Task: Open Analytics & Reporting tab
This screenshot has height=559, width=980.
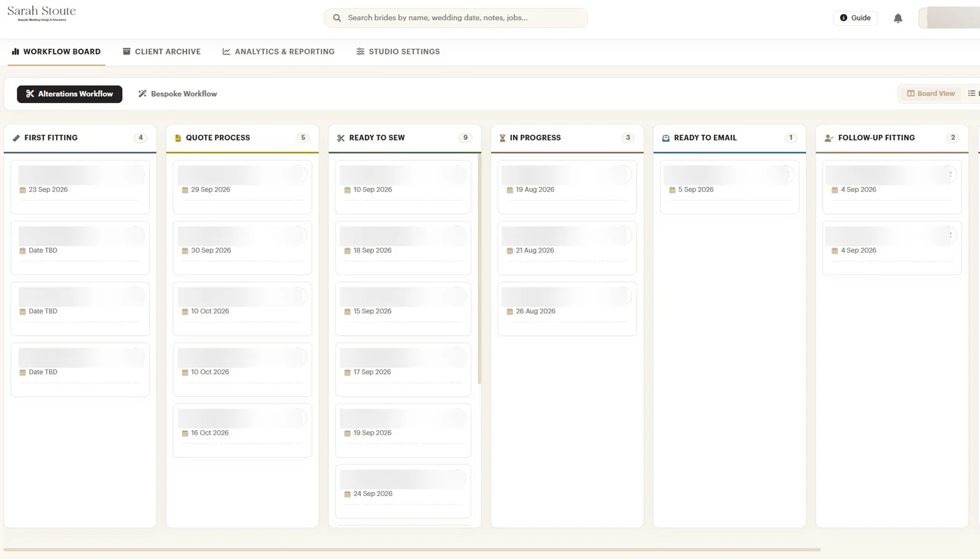Action: (x=279, y=52)
